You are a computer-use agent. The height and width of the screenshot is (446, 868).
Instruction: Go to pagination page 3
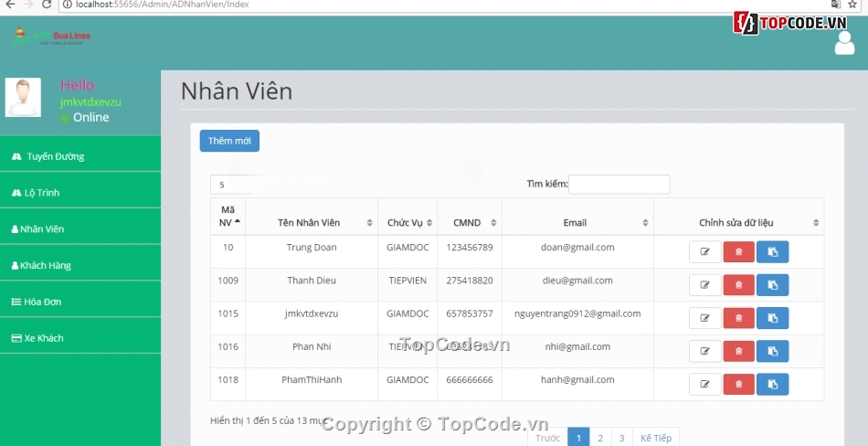click(621, 438)
